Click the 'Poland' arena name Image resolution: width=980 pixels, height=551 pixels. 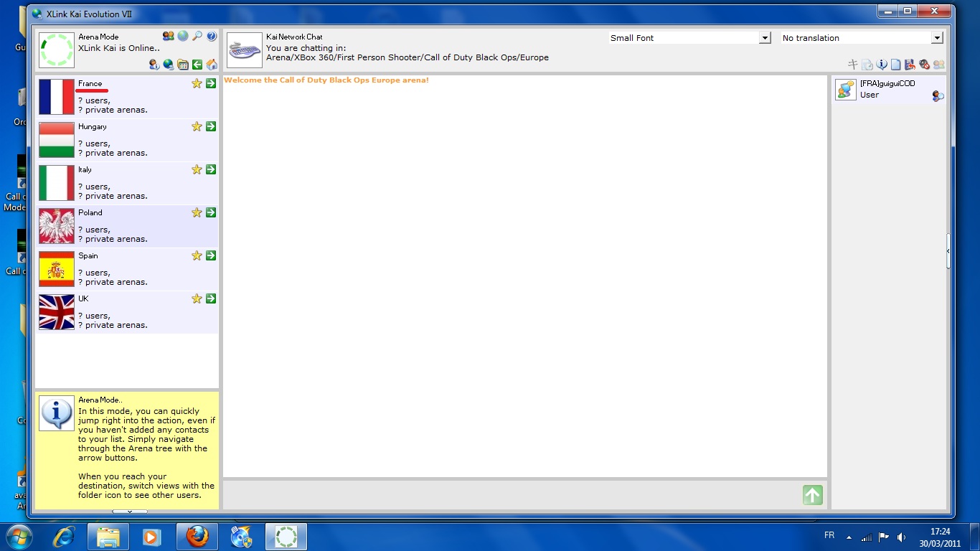coord(90,213)
